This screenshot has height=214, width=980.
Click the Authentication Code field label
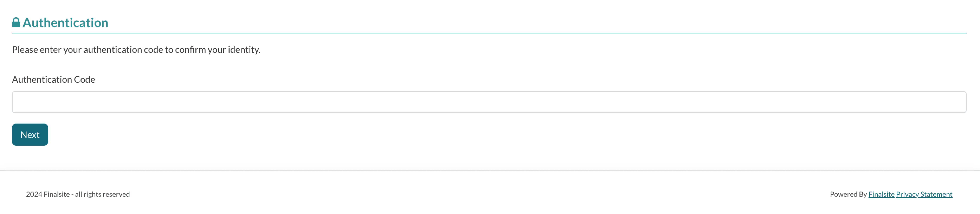point(53,80)
